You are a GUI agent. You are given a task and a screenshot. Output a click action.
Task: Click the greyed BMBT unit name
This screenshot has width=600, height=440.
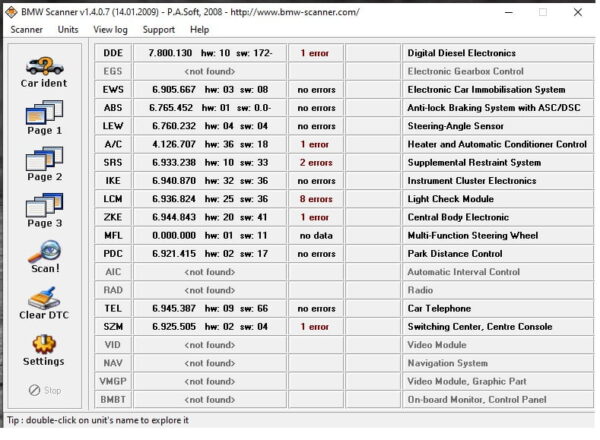[x=113, y=399]
